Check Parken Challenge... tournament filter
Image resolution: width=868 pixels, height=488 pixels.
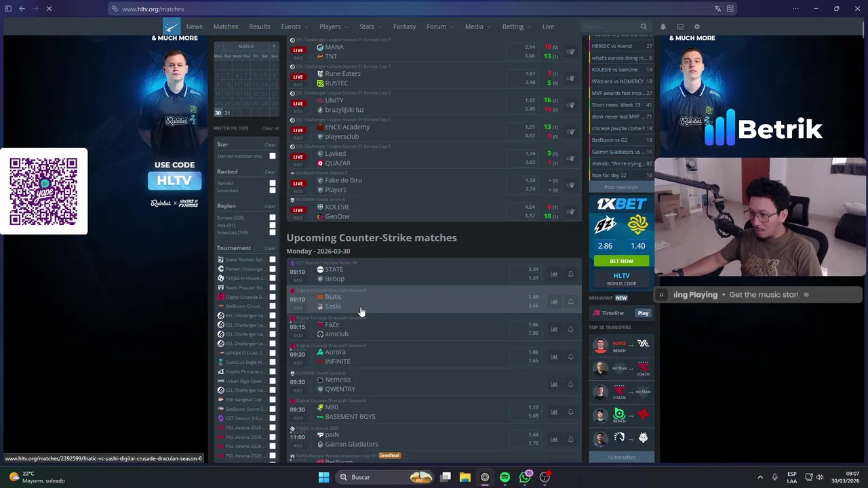click(x=273, y=269)
